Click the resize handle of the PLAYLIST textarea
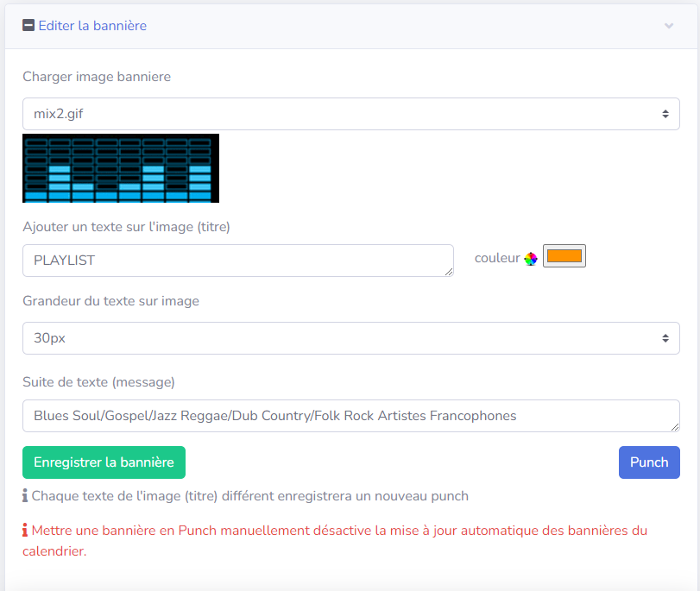700x591 pixels. click(449, 272)
